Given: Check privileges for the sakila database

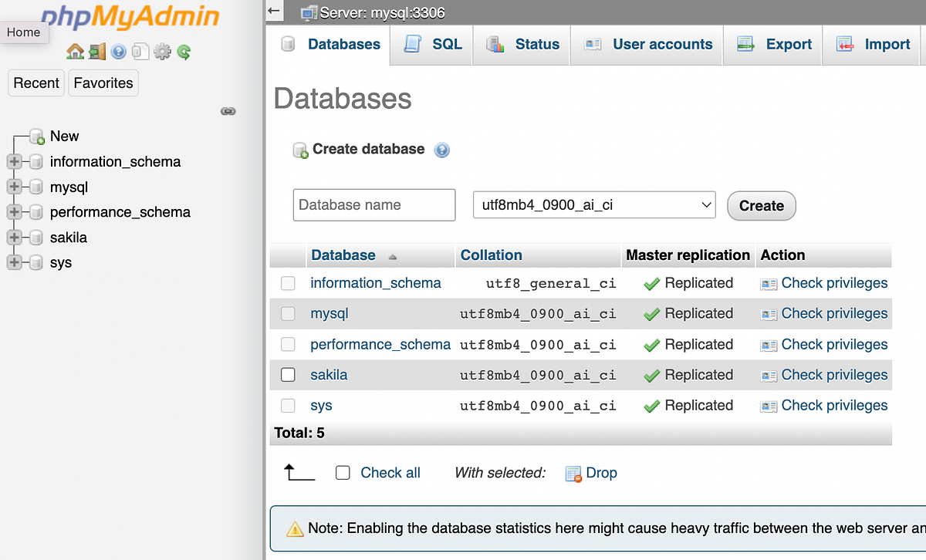Looking at the screenshot, I should pyautogui.click(x=834, y=375).
